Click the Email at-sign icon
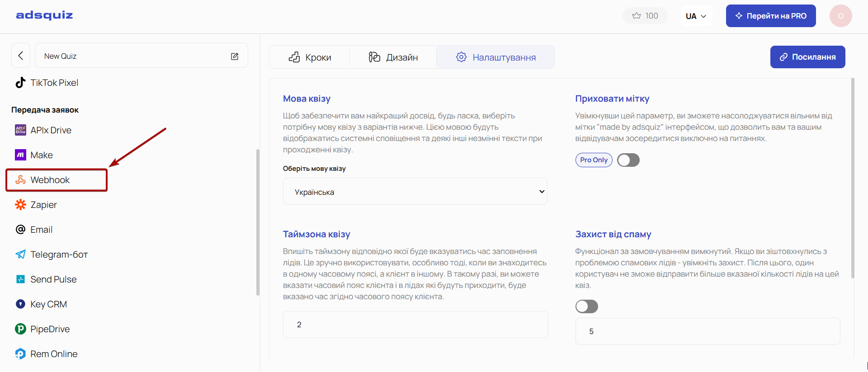Screen dimensions: 868x372 coord(20,230)
